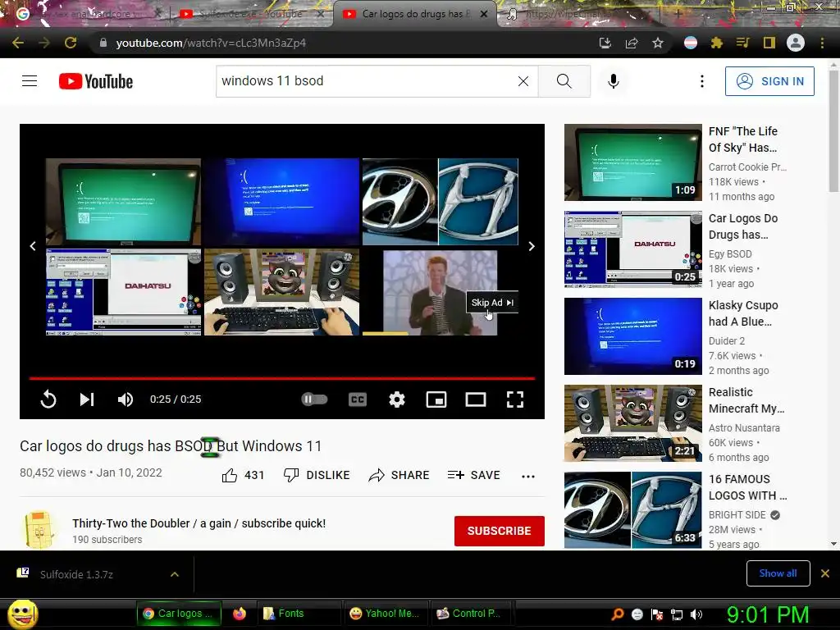This screenshot has width=840, height=630.
Task: Click Talking Tom speakers end-screen tile
Action: 282,292
